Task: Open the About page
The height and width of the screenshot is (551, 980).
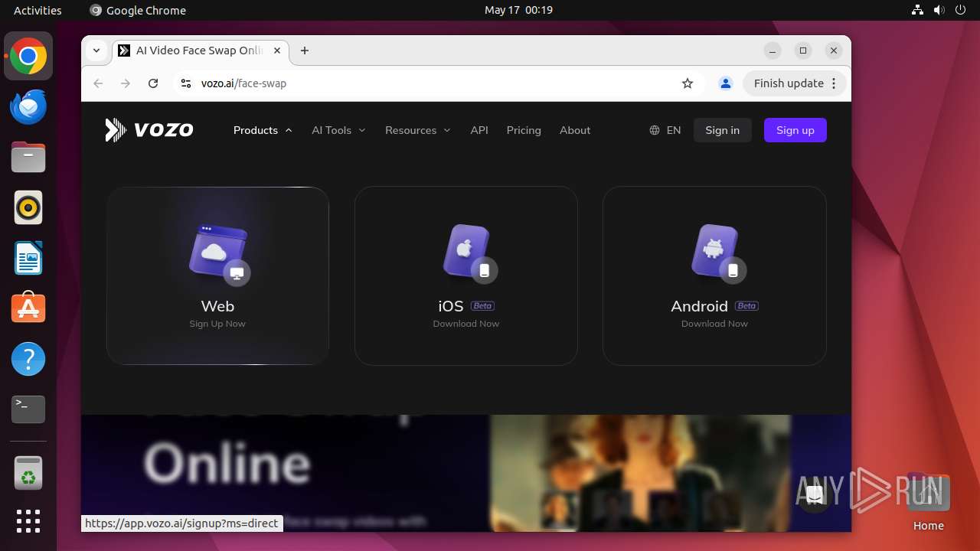Action: point(575,130)
